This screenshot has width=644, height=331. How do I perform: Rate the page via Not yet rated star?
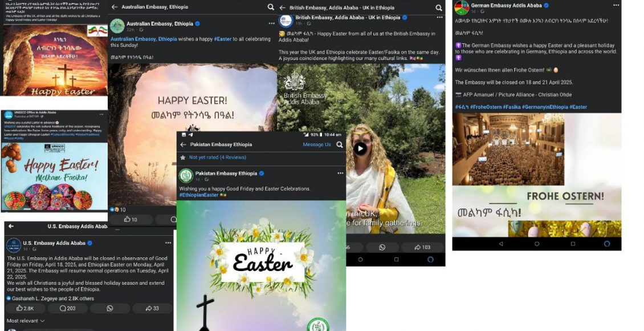[x=183, y=158]
